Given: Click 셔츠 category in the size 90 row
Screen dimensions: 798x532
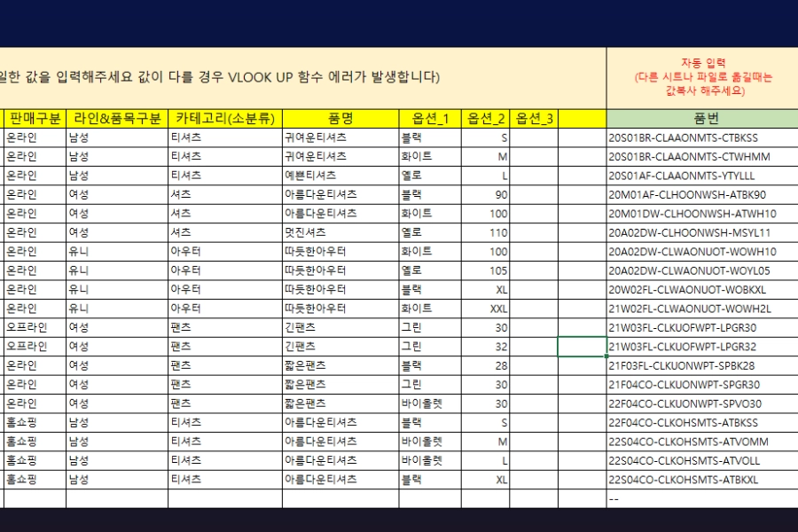Looking at the screenshot, I should tap(225, 194).
